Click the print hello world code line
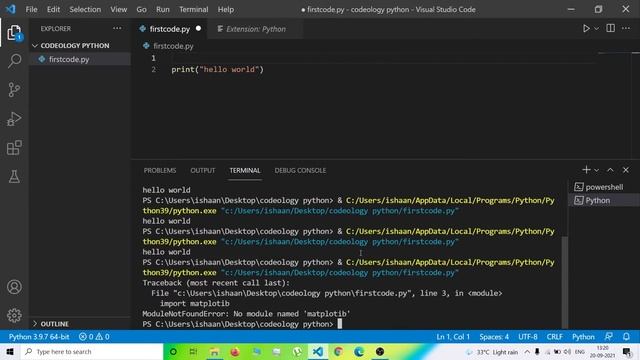Screen dimensions: 640x360 (x=218, y=69)
